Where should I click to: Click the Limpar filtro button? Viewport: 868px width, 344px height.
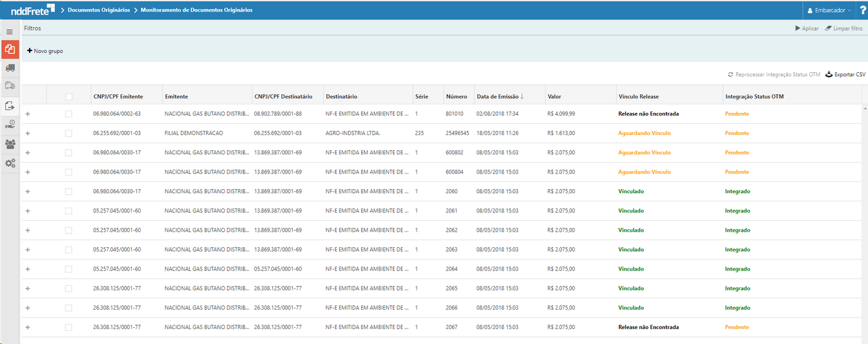(843, 28)
